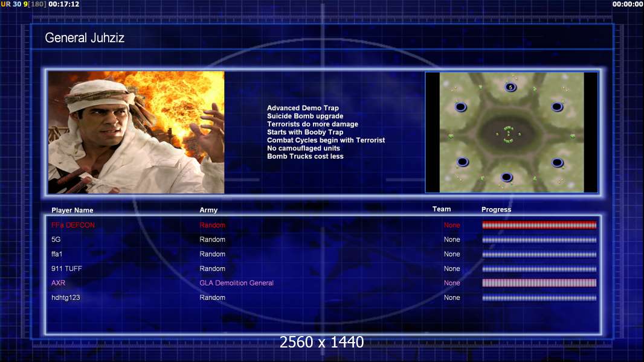Select 'No camouflaged units' line

point(303,148)
